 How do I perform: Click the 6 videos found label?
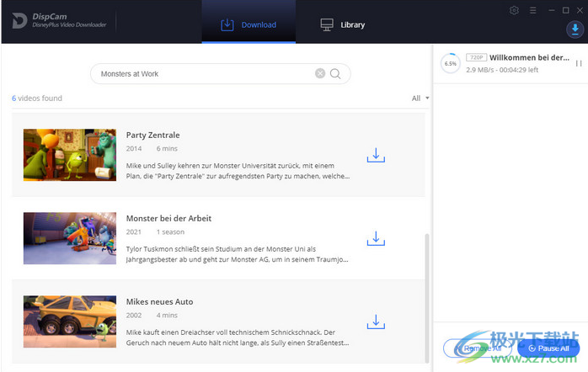[37, 98]
